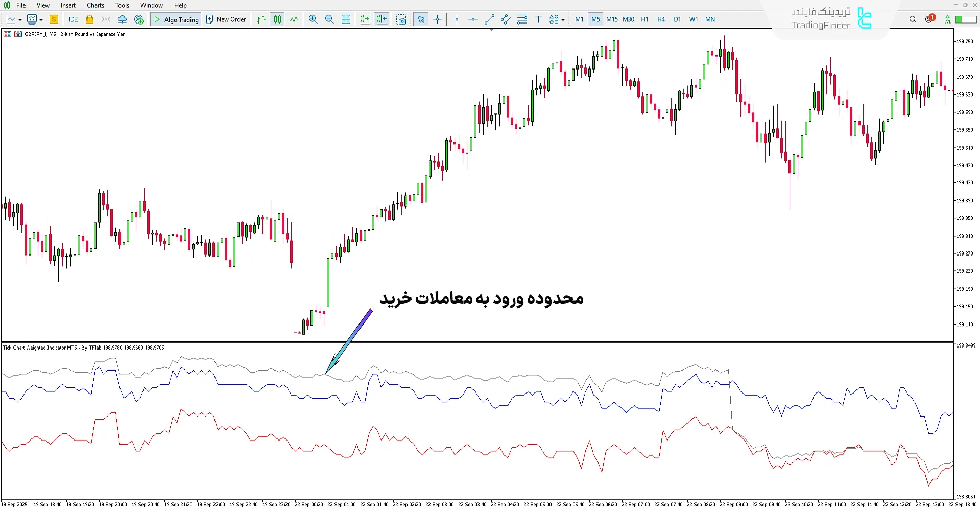
Task: Open the Signals broadcast icon
Action: click(x=106, y=19)
